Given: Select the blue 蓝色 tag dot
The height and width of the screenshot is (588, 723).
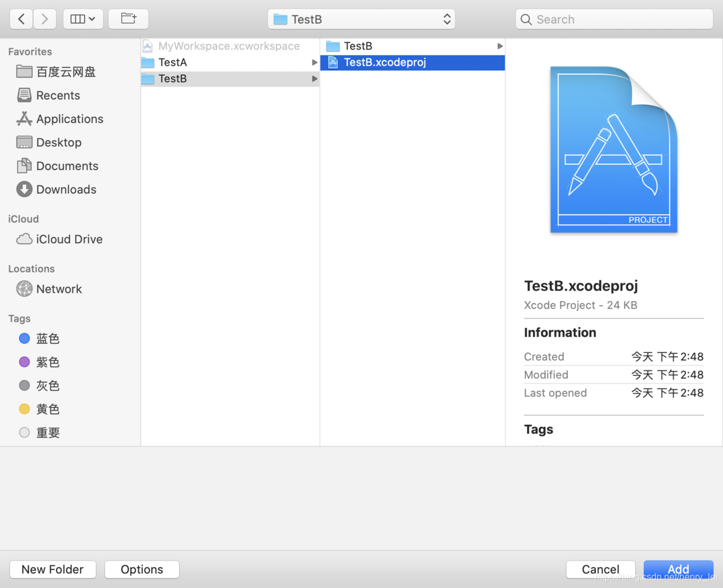Looking at the screenshot, I should coord(24,339).
